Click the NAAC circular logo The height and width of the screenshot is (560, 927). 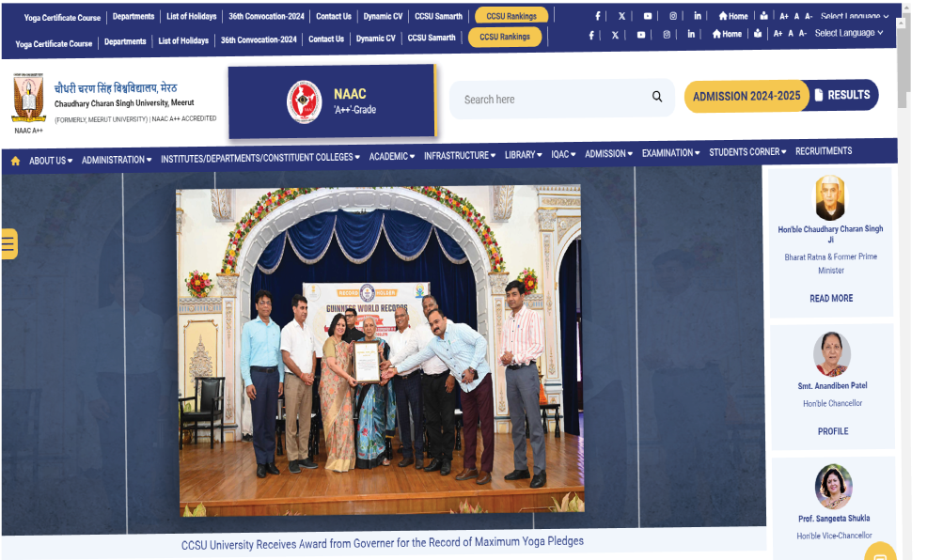pyautogui.click(x=304, y=101)
